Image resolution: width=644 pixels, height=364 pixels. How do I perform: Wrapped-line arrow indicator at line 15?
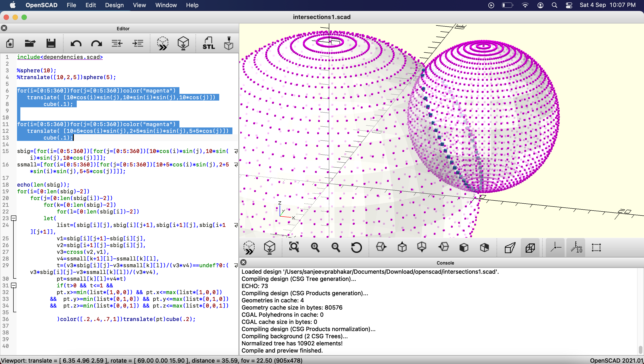[236, 151]
